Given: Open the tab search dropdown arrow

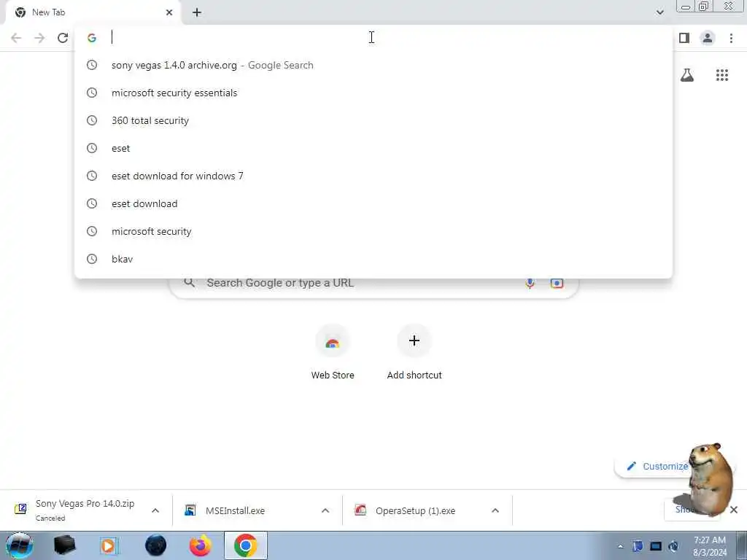Looking at the screenshot, I should click(659, 12).
